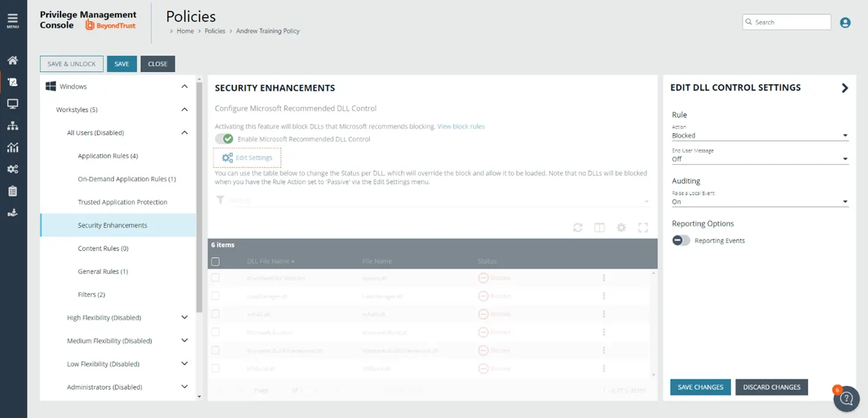Toggle the Reporting Events switch
This screenshot has width=868, height=418.
[681, 240]
